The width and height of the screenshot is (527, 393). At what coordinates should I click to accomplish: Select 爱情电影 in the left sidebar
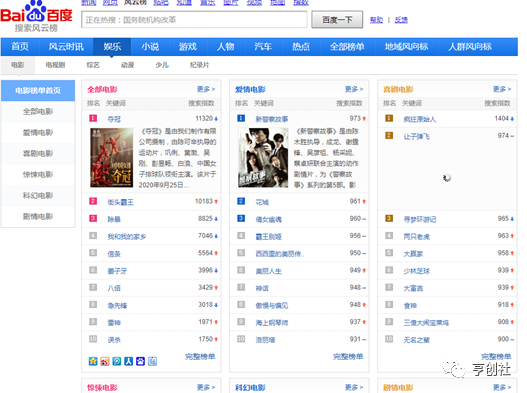click(38, 133)
